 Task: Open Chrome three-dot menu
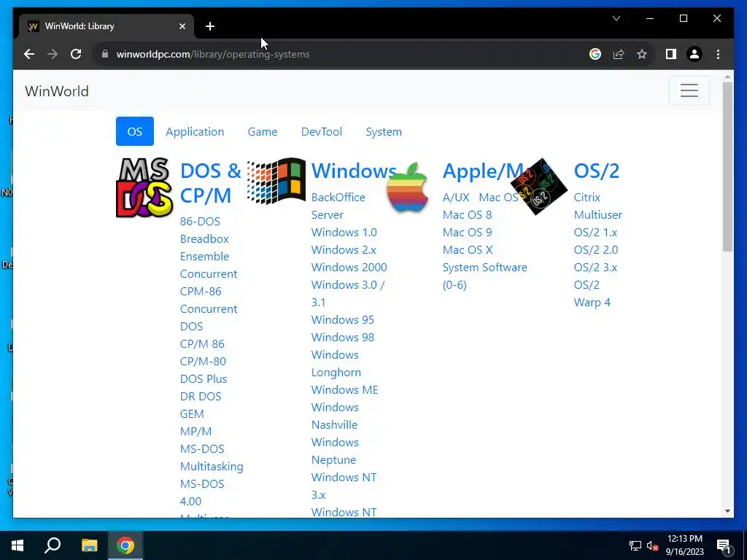pyautogui.click(x=718, y=54)
